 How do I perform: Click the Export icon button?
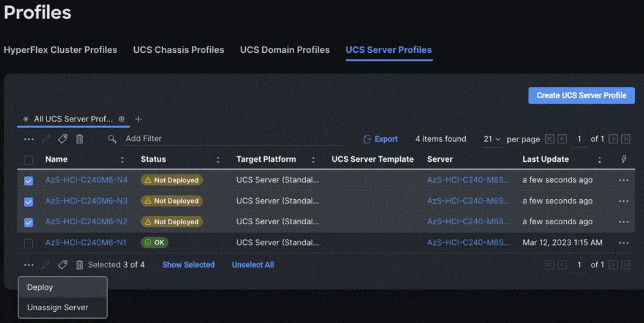coord(381,139)
